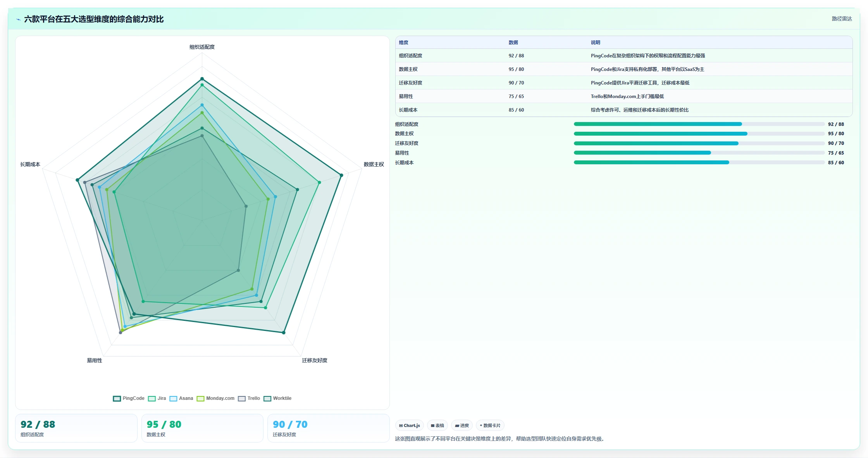868x458 pixels.
Task: Click the 维度 column header
Action: 403,43
